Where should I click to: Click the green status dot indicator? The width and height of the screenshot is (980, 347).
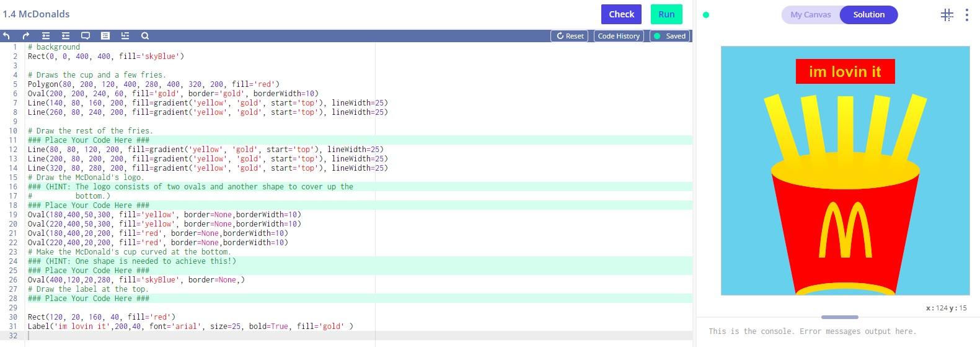click(x=706, y=15)
